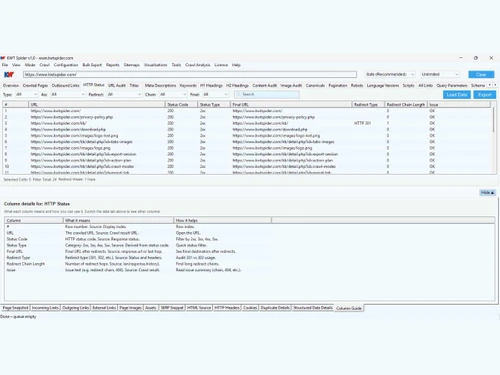Sort by the Redirect Chain Length header
Viewport: 500px width, 375px height.
(x=406, y=105)
